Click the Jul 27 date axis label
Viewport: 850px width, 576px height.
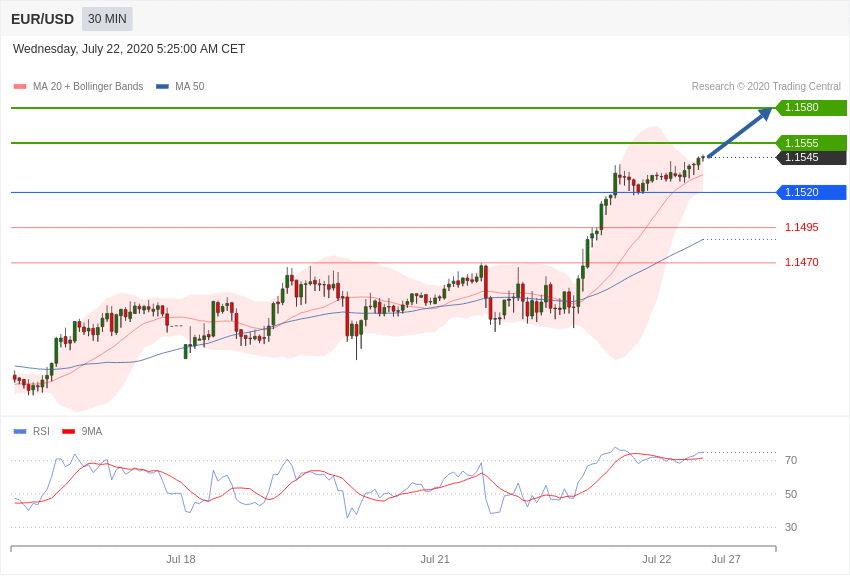(x=726, y=559)
